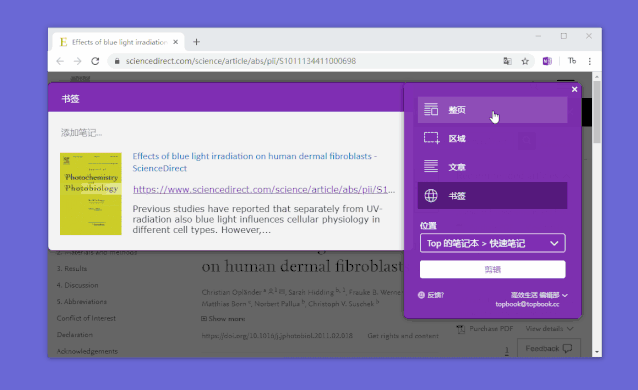The width and height of the screenshot is (638, 390).
Task: Jump to 3. Results section
Action: [72, 269]
